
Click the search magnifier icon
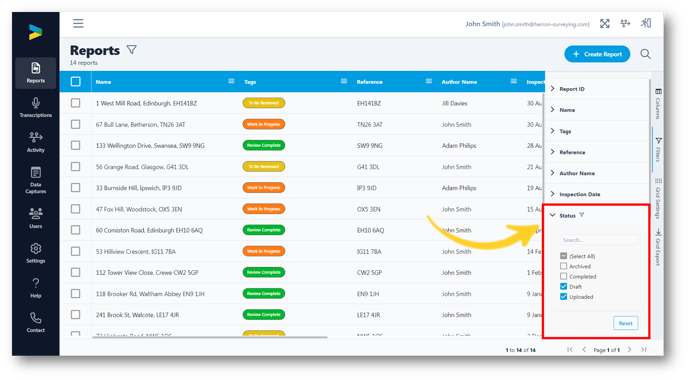(x=645, y=54)
